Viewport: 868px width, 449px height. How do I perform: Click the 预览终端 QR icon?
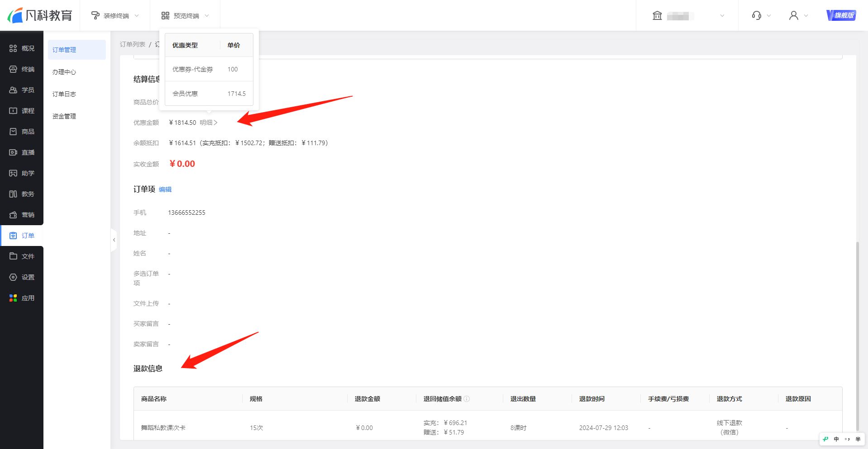pyautogui.click(x=165, y=16)
